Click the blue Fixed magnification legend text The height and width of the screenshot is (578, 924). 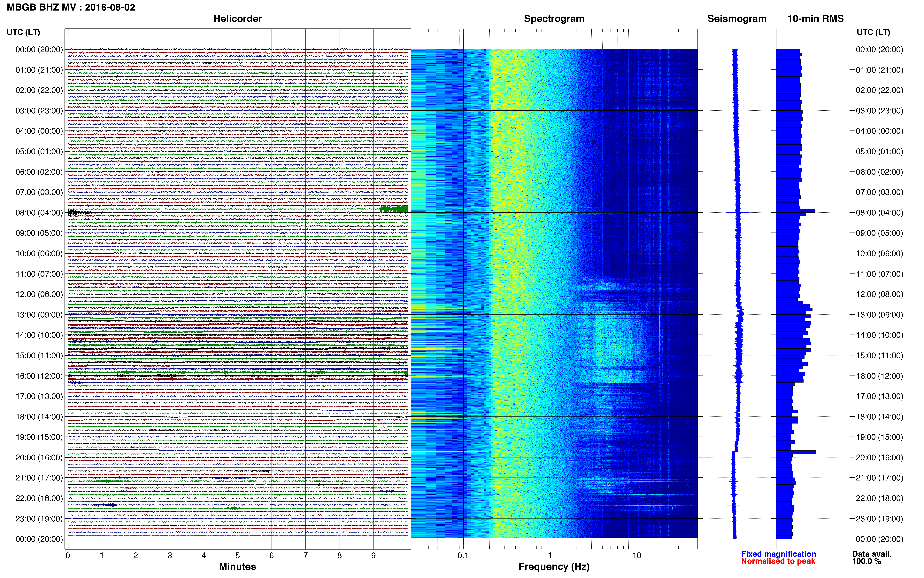pyautogui.click(x=778, y=554)
